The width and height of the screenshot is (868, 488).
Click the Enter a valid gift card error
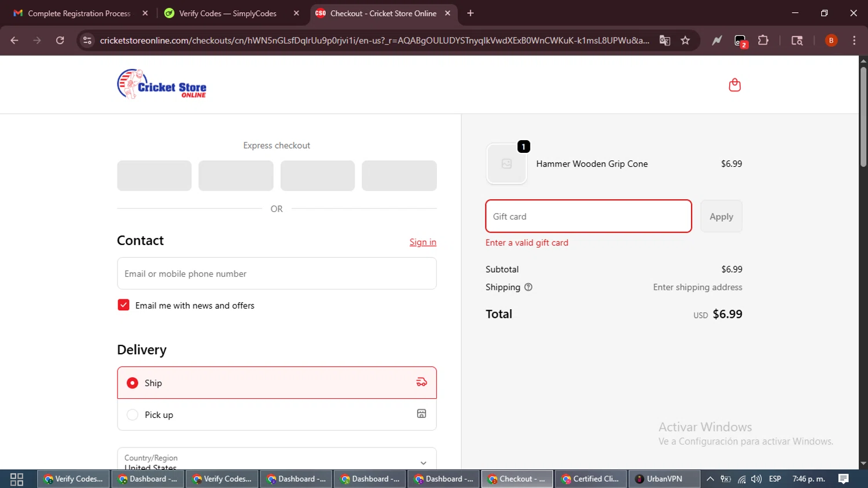tap(527, 243)
